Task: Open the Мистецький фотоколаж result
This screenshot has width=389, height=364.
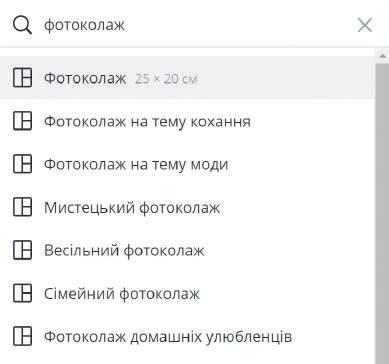Action: [187, 207]
